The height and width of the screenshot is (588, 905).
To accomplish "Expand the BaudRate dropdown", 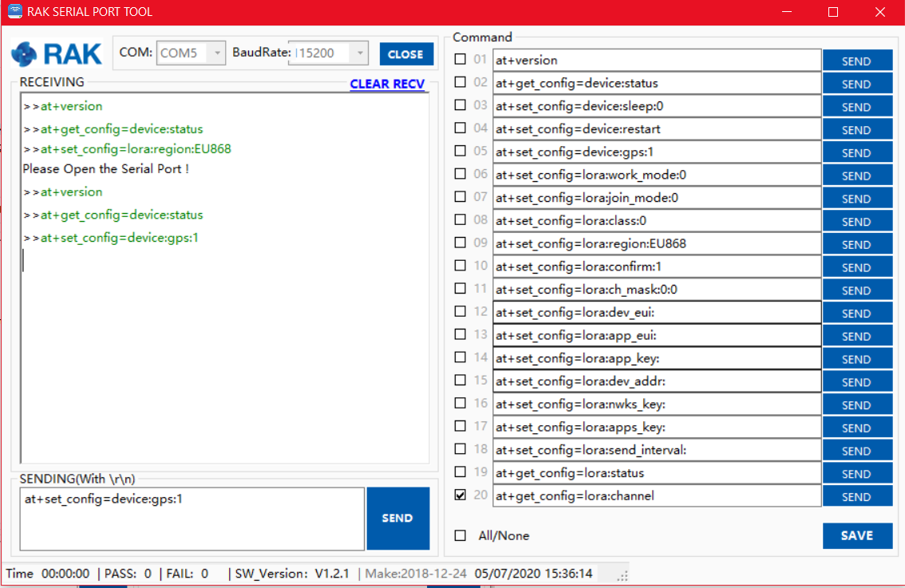I will tap(360, 53).
